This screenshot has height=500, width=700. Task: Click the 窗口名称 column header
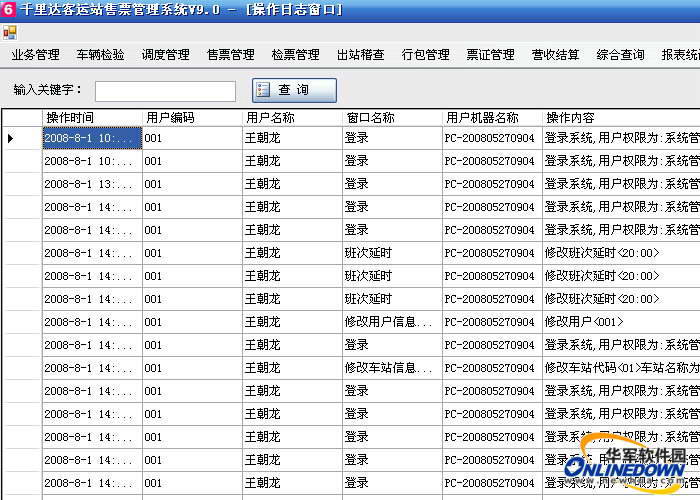(x=392, y=118)
